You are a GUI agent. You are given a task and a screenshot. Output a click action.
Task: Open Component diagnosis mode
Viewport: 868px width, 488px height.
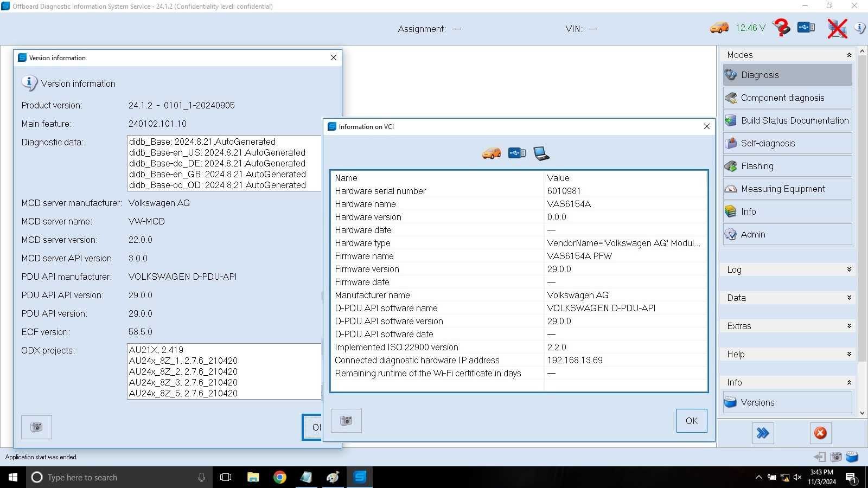tap(787, 98)
